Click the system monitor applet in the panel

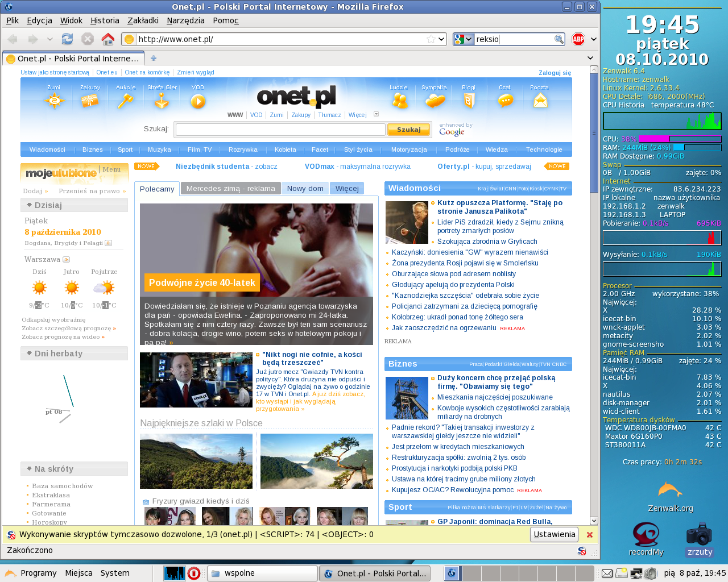click(175, 573)
